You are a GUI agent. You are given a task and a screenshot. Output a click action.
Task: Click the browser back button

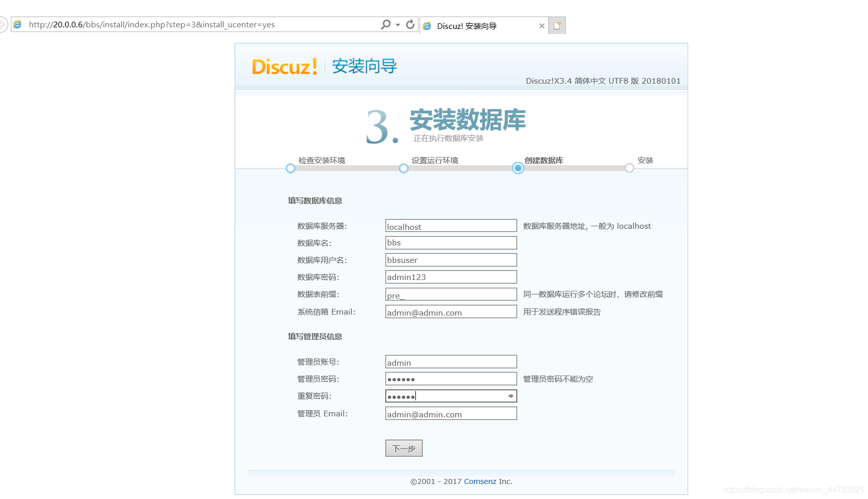(3, 24)
